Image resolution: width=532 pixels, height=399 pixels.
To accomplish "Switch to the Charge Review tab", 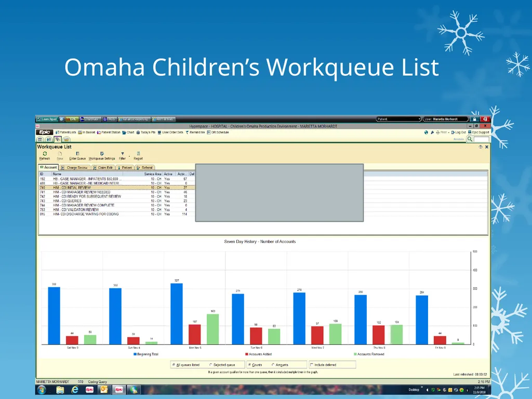I will tap(75, 168).
